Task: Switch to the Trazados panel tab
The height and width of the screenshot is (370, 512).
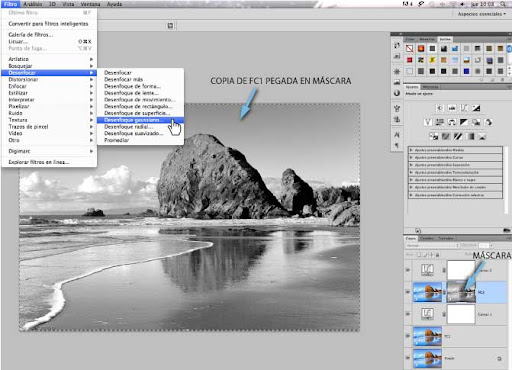Action: (446, 238)
